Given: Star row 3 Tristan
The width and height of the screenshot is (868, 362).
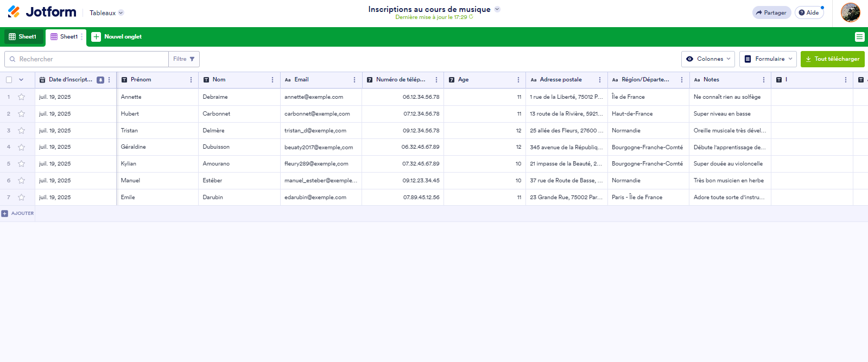Looking at the screenshot, I should click(x=21, y=131).
